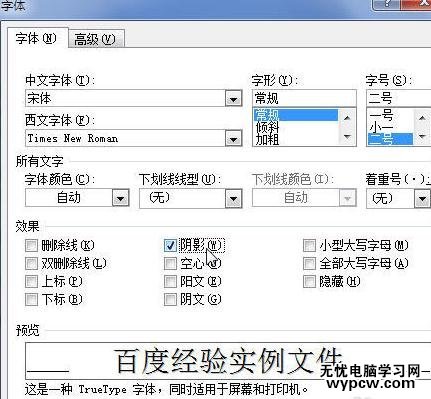Enable the 双删除线(L) checkbox
Image resolution: width=431 pixels, height=399 pixels.
pos(31,264)
